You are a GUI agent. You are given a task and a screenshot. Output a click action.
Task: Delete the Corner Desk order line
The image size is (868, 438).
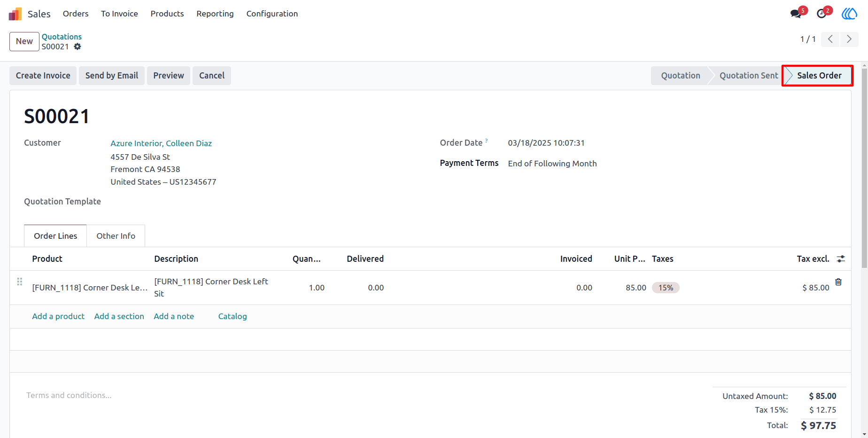pos(838,282)
